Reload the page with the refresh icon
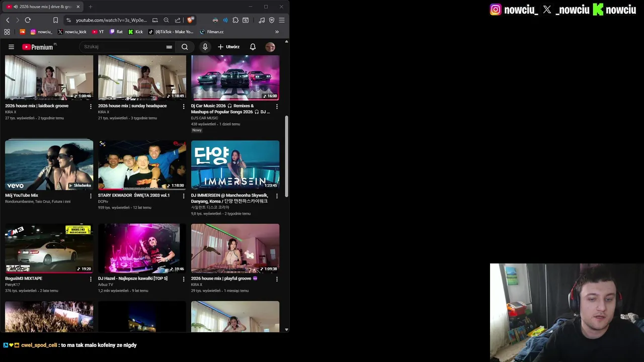The width and height of the screenshot is (644, 362). click(x=28, y=20)
